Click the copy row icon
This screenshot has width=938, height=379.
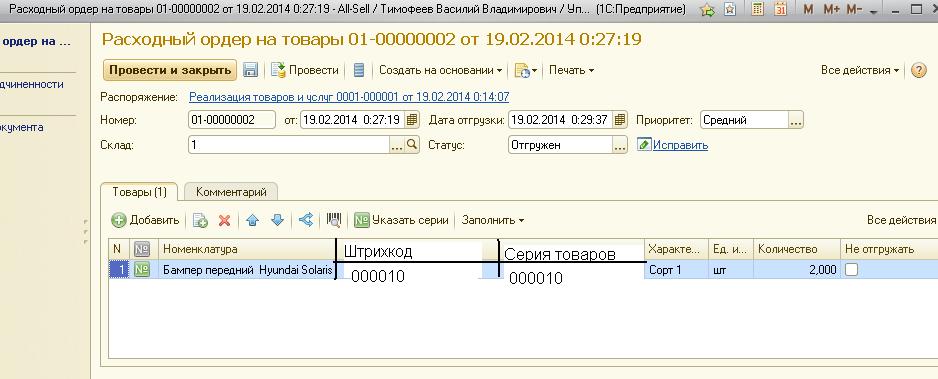pyautogui.click(x=200, y=221)
